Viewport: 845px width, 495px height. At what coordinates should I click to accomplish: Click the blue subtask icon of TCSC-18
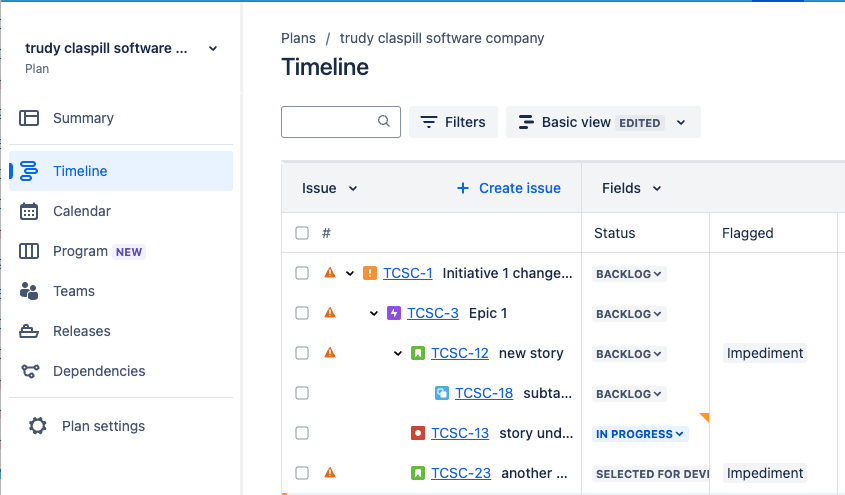(x=442, y=393)
